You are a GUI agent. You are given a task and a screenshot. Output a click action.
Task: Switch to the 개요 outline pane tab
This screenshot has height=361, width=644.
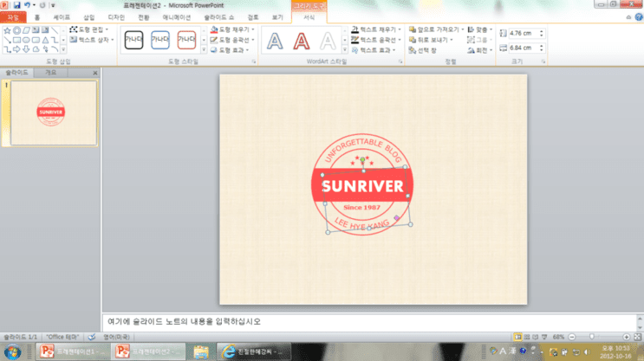pos(50,72)
